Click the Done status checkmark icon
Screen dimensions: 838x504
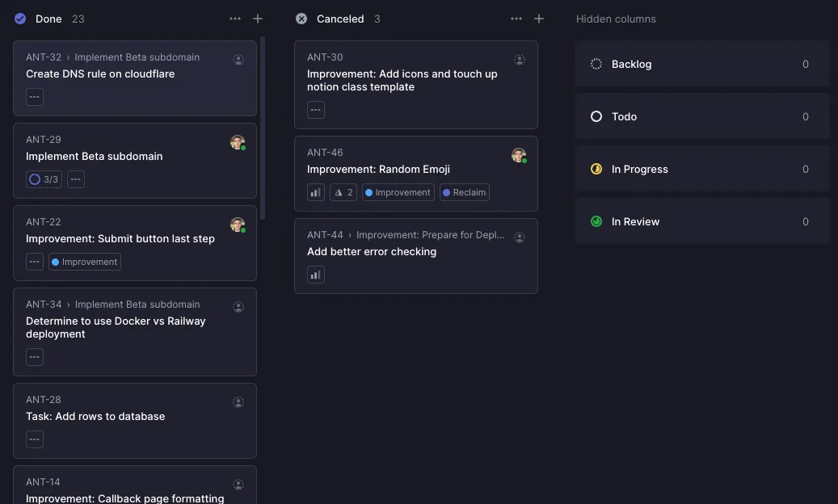[x=20, y=19]
